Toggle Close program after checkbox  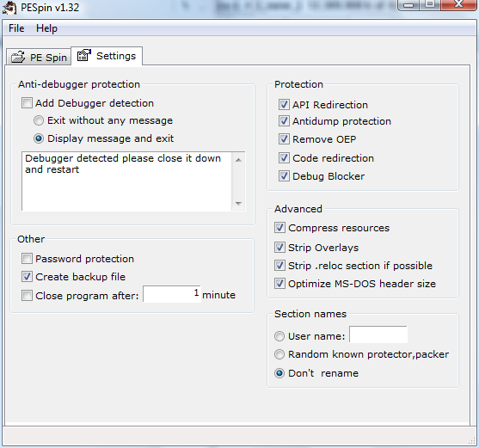[27, 296]
